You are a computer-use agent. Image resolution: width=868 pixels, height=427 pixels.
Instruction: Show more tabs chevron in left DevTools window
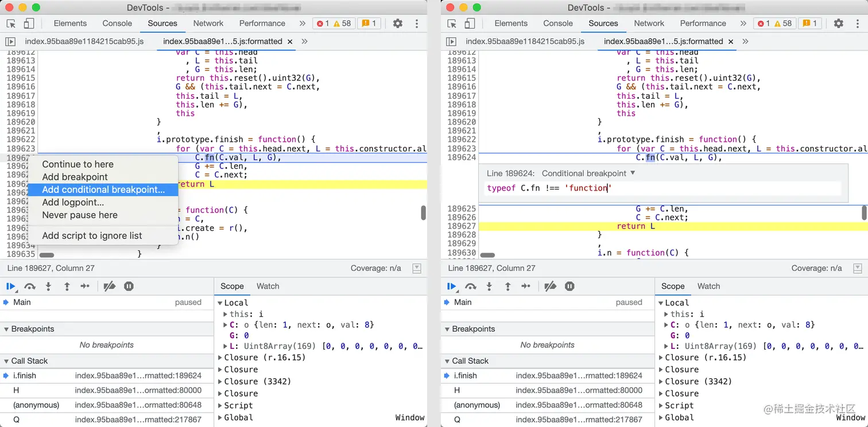(303, 24)
